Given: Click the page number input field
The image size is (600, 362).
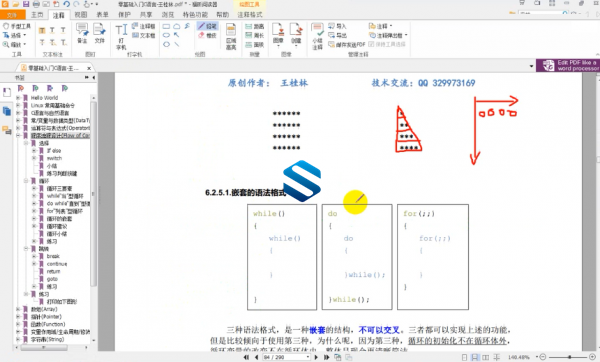Looking at the screenshot, I should (286, 357).
